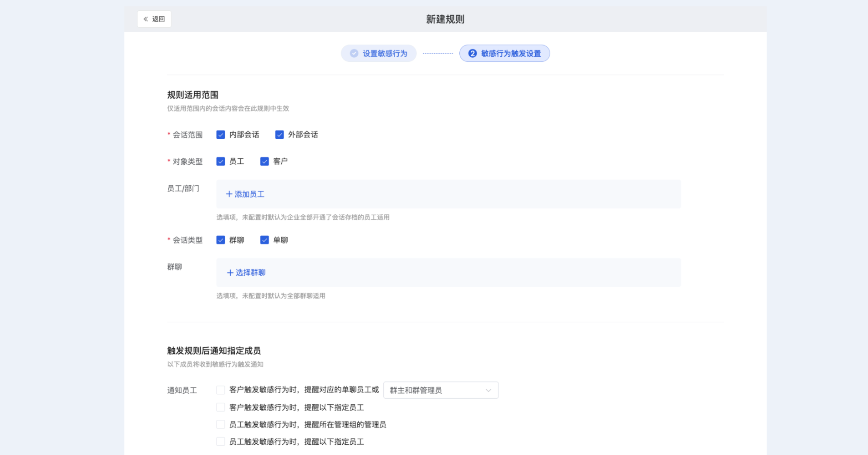The width and height of the screenshot is (868, 455).
Task: Click the chevron arrow in 群主和群管理员 dropdown
Action: [488, 391]
